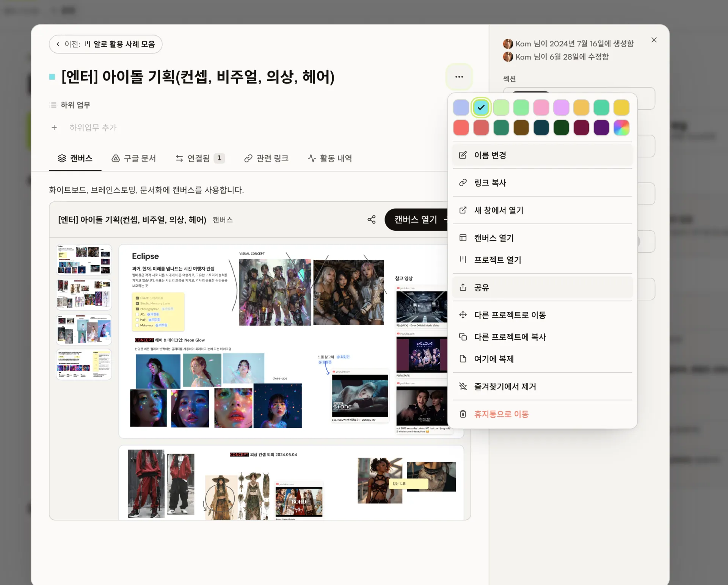Click the duplicate page icon in menu
Image resolution: width=728 pixels, height=585 pixels.
[463, 359]
